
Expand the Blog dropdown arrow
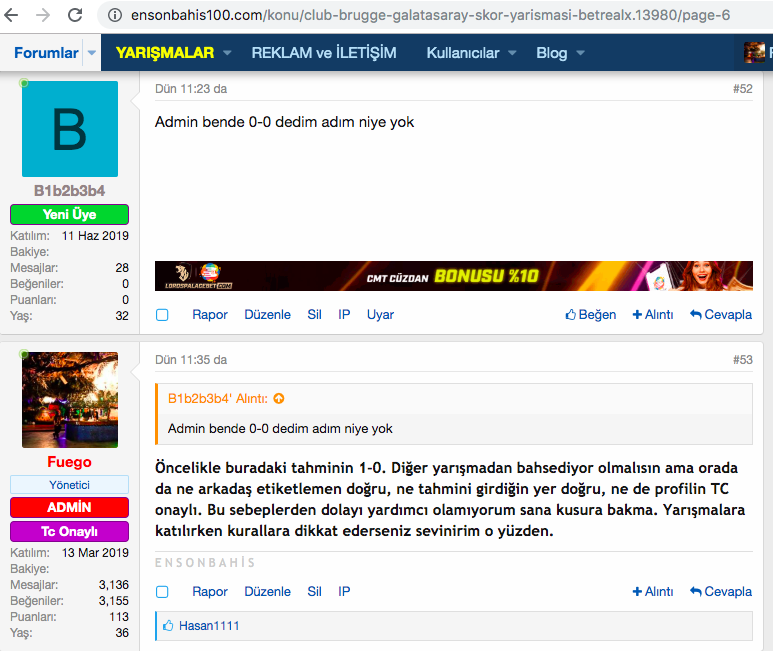580,53
